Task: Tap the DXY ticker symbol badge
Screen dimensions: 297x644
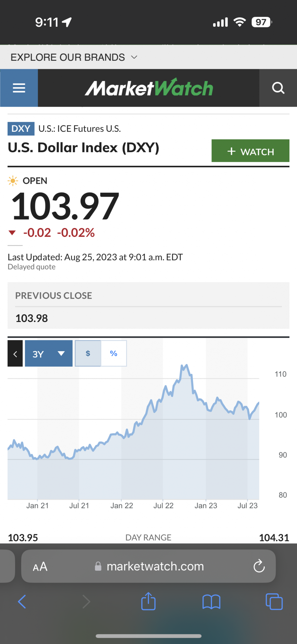Action: coord(21,129)
